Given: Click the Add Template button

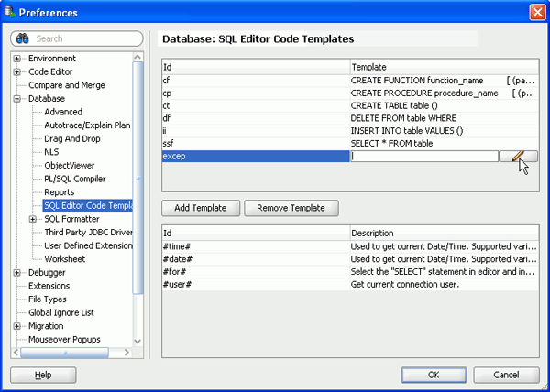Looking at the screenshot, I should pyautogui.click(x=201, y=208).
